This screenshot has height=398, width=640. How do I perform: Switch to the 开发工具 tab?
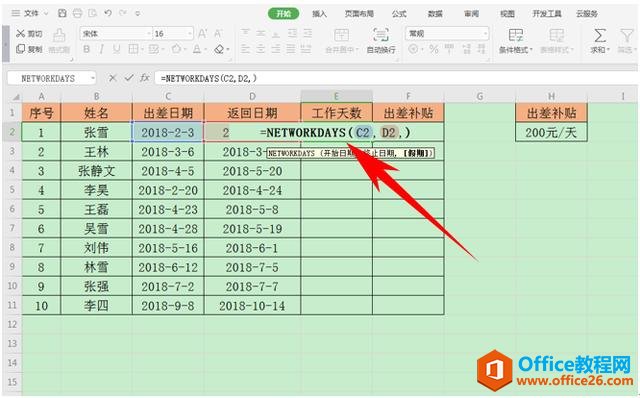pos(547,13)
